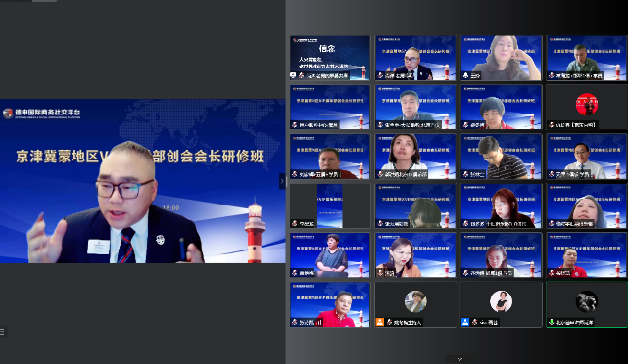Select the striped-polo man looking down thumbnail
The width and height of the screenshot is (628, 364).
click(x=502, y=157)
